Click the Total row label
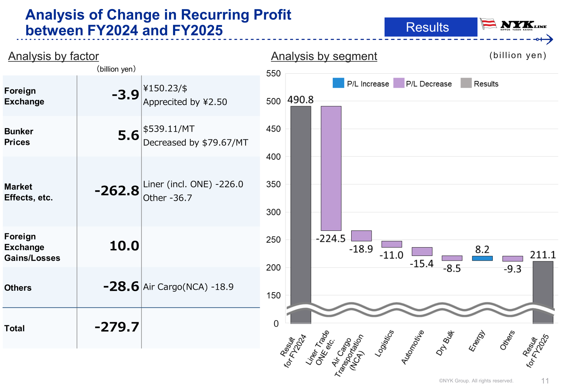 15,328
